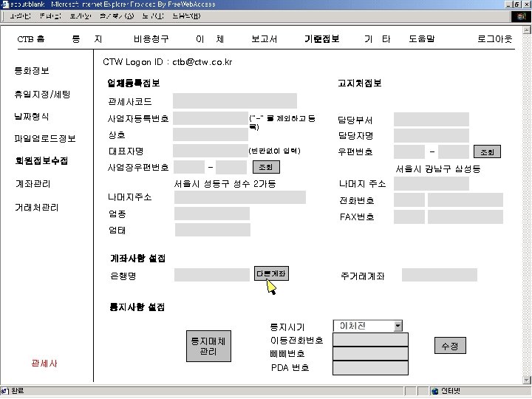
Task: Click the 조회 button beside 고지처 우편번호
Action: click(487, 152)
